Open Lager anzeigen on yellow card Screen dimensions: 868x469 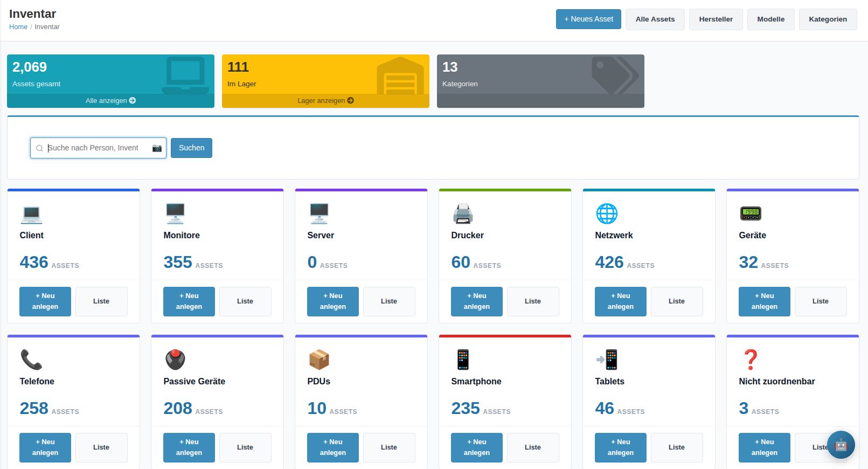pos(325,101)
